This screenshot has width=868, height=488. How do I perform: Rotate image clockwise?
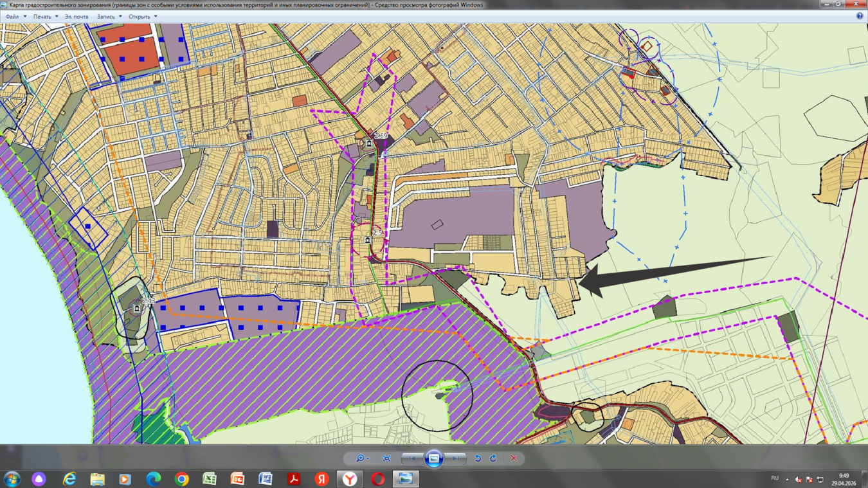click(493, 458)
